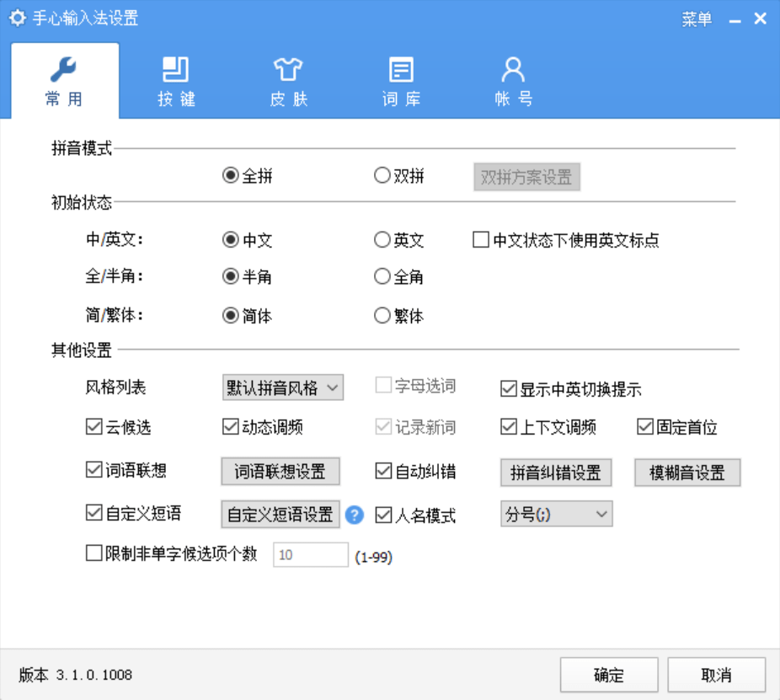This screenshot has width=780, height=700.
Task: Uncheck 显示中英切换提示
Action: coord(507,388)
